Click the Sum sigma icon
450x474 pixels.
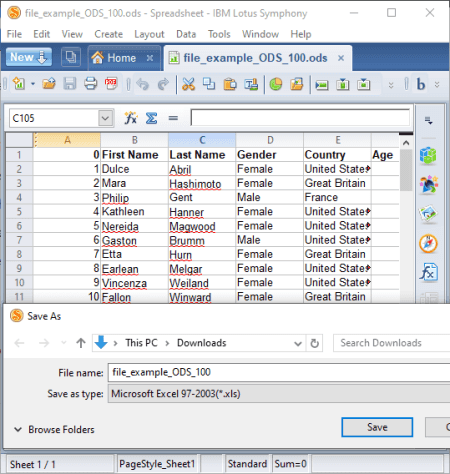[151, 118]
